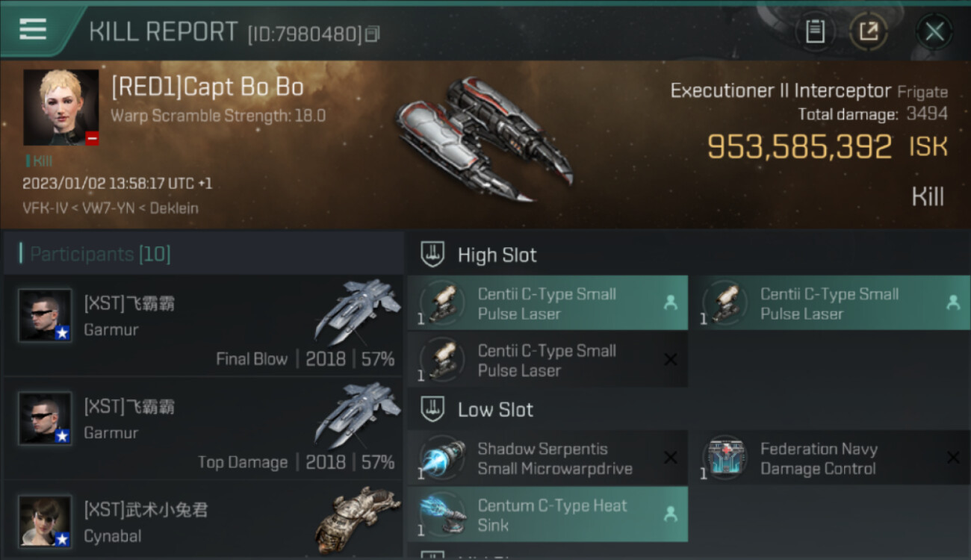The image size is (971, 560).
Task: Share kill report via export icon
Action: point(868,31)
